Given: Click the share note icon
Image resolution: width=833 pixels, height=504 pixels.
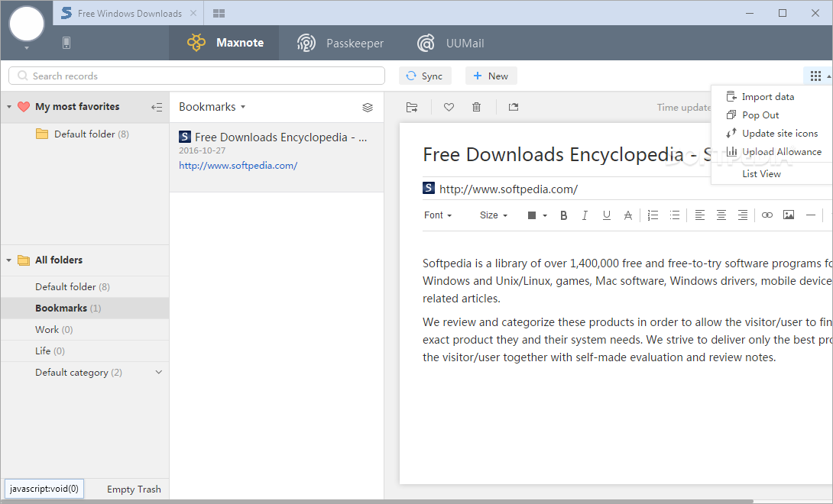Looking at the screenshot, I should (x=514, y=107).
